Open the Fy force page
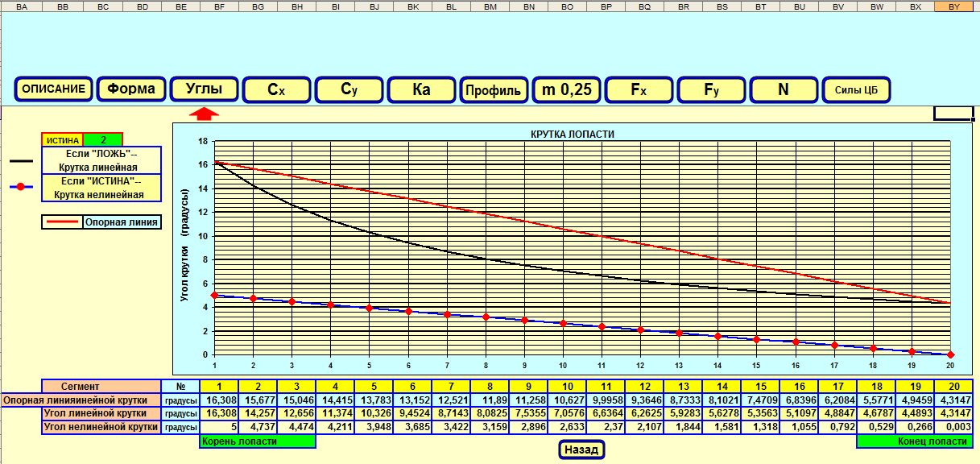Screen dimensions: 980x464 (x=711, y=90)
